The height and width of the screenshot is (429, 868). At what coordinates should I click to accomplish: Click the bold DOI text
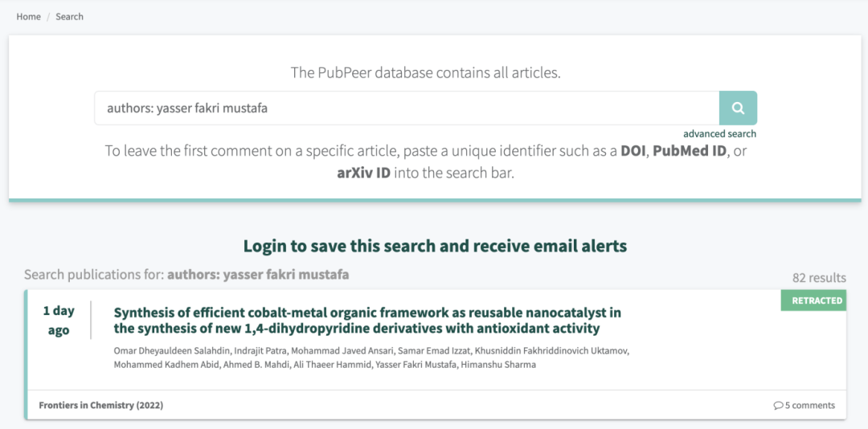click(x=633, y=151)
